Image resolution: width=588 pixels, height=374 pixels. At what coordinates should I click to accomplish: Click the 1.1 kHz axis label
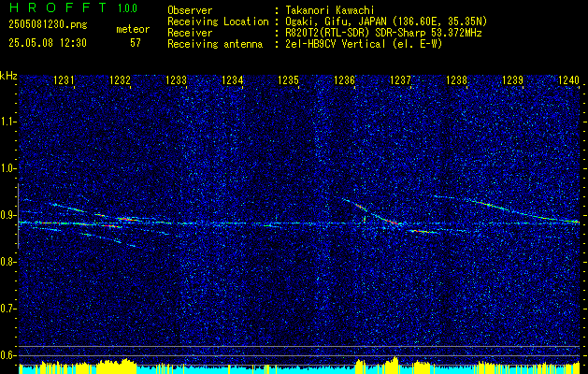(x=7, y=122)
